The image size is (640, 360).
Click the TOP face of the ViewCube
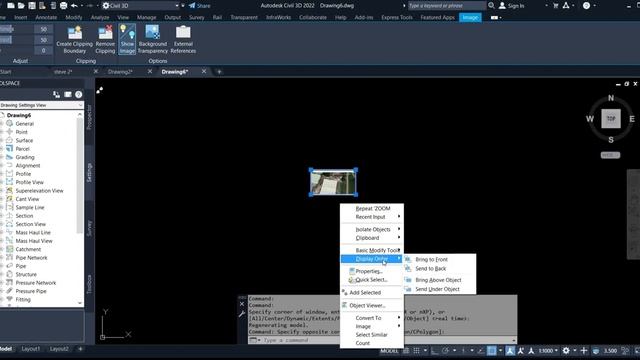pos(611,119)
